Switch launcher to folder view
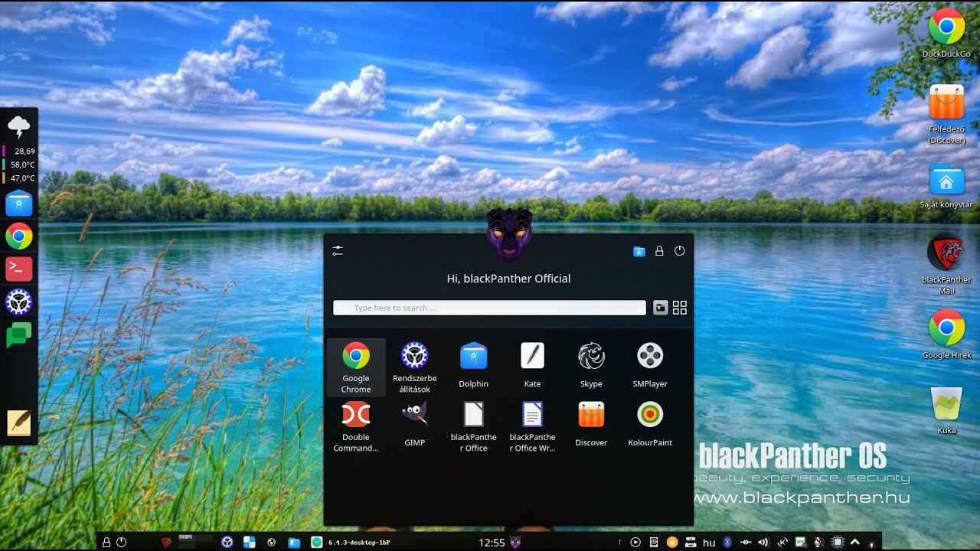980x551 pixels. tap(661, 308)
